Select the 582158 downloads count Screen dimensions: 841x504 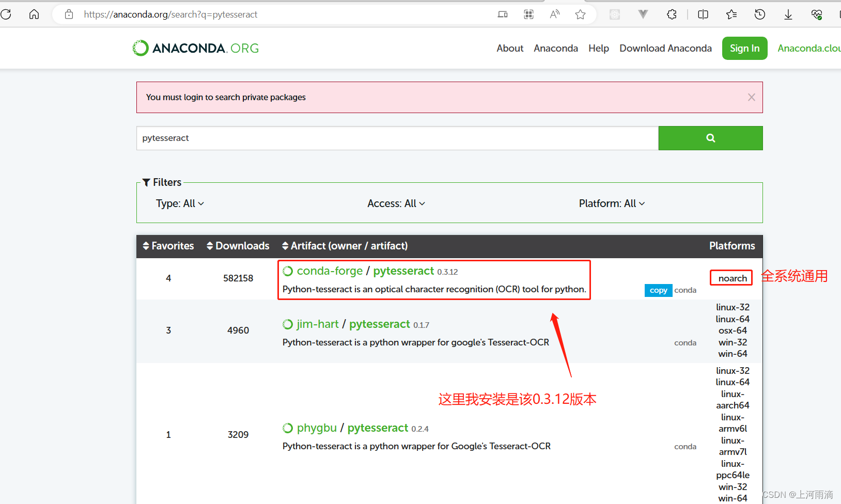(238, 278)
